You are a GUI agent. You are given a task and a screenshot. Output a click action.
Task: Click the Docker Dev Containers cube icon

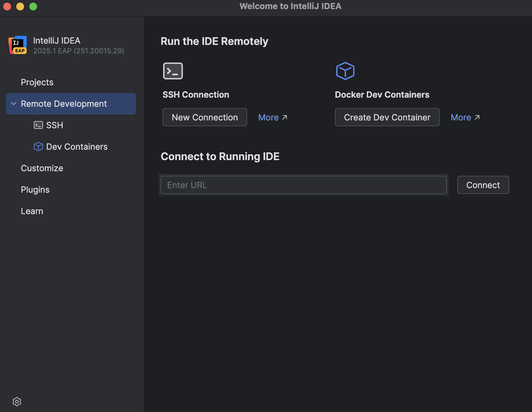[345, 71]
